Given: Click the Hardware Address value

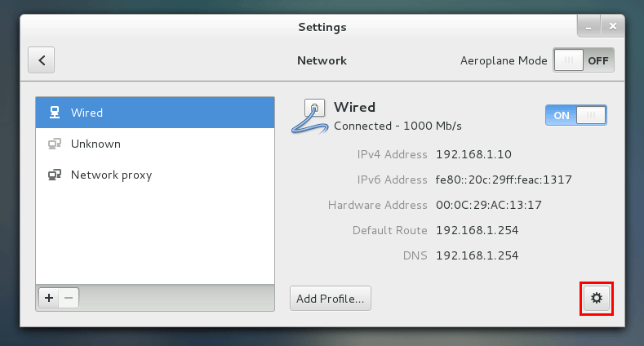Looking at the screenshot, I should click(x=489, y=205).
